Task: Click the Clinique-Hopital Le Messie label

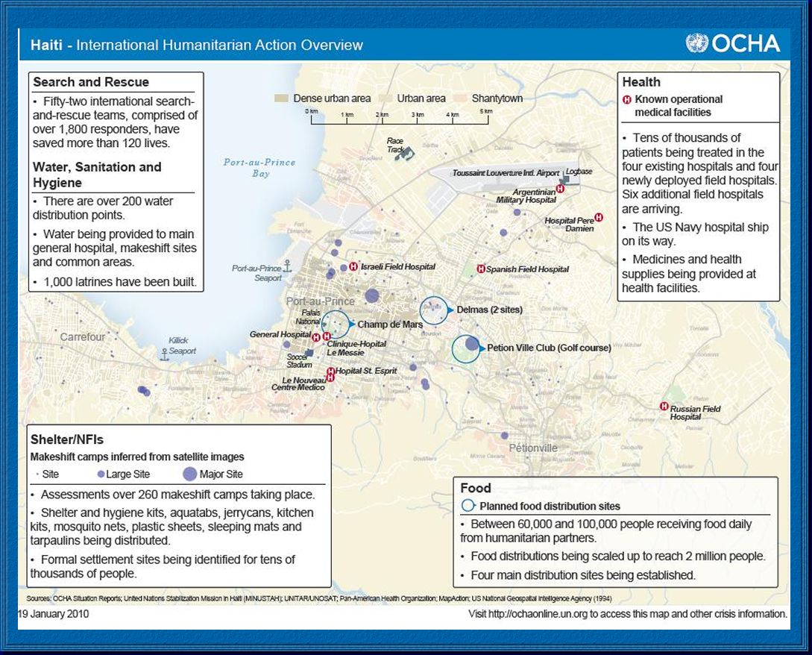Action: [356, 348]
